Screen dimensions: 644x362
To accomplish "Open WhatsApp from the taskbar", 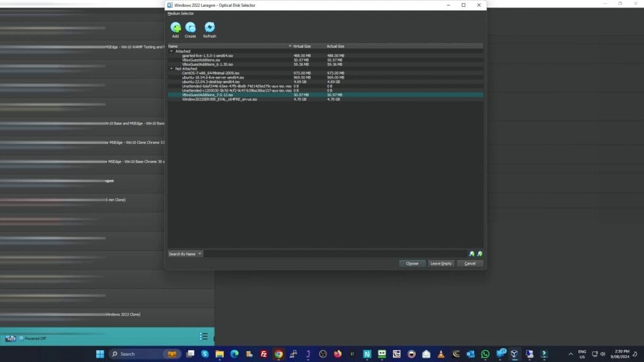I will [485, 354].
